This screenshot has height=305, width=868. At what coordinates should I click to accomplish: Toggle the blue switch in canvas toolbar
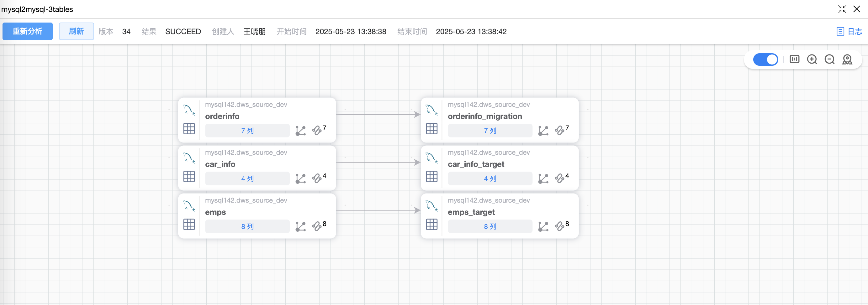(x=765, y=59)
